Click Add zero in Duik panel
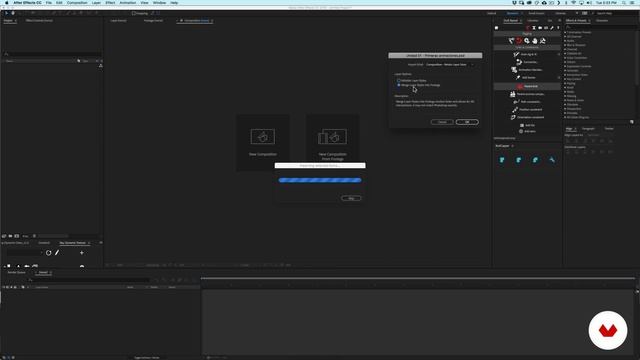This screenshot has height=360, width=640. point(527,131)
